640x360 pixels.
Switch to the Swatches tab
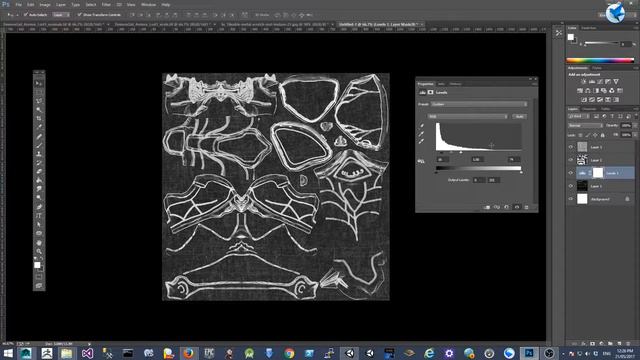click(589, 28)
